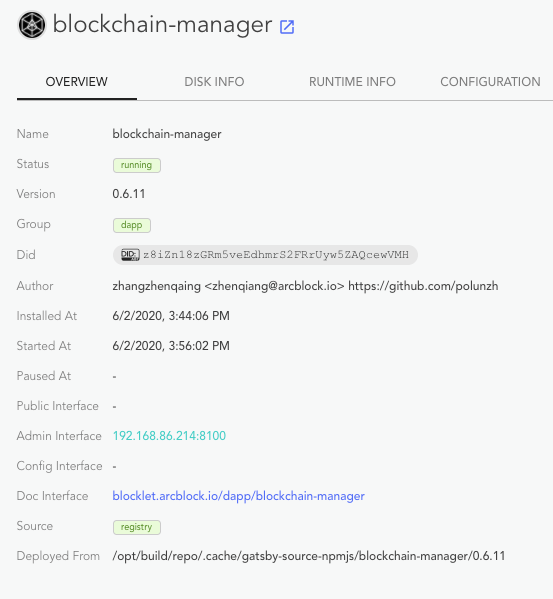Open admin interface link 192.168.86.214:8100
This screenshot has width=553, height=599.
pyautogui.click(x=169, y=436)
